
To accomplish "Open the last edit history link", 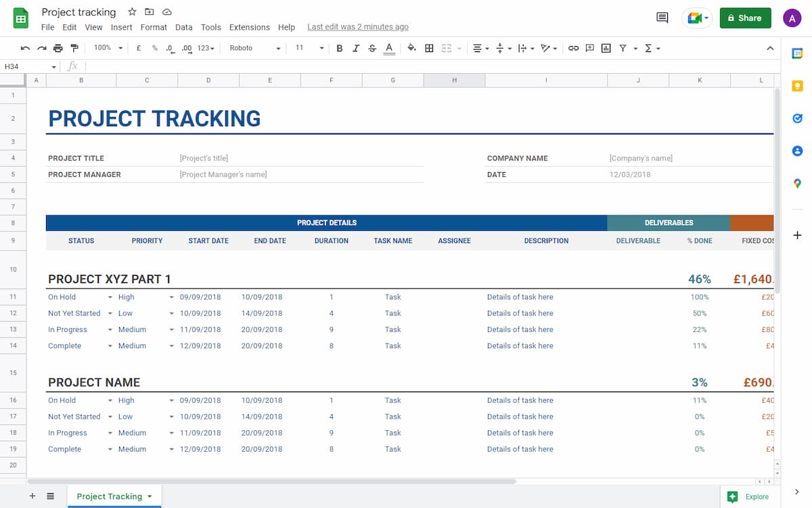I will point(357,27).
